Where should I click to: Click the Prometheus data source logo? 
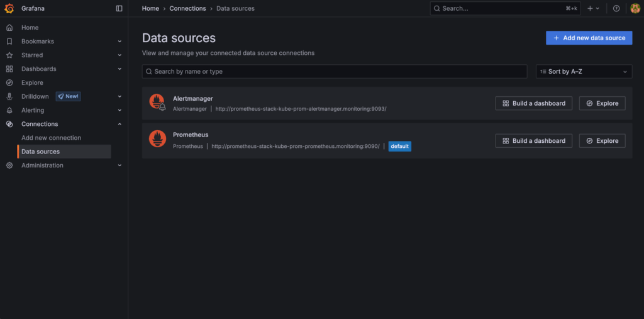pos(157,138)
